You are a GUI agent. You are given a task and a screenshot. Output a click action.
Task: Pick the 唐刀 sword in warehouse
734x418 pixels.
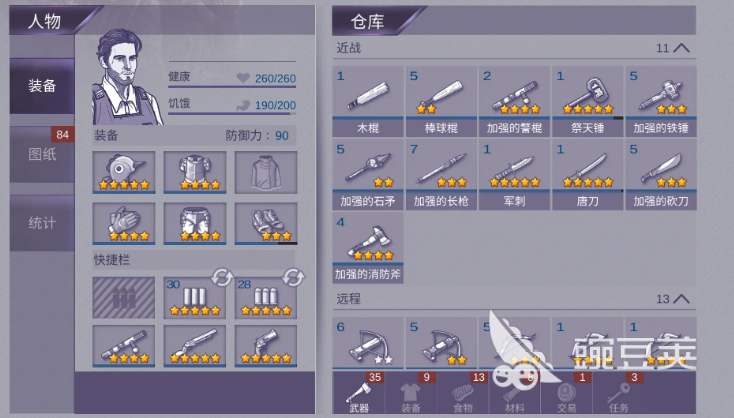click(587, 175)
